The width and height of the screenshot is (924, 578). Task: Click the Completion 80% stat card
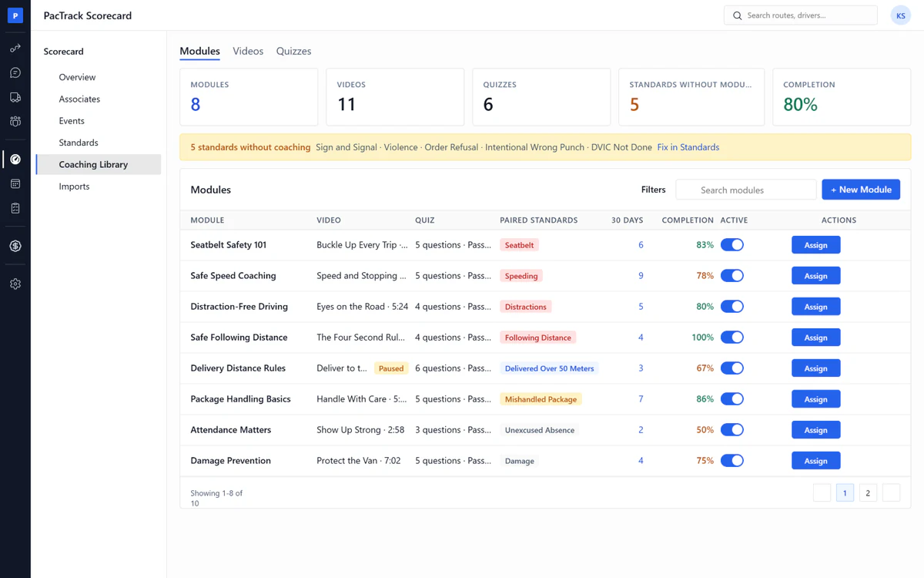tap(842, 97)
